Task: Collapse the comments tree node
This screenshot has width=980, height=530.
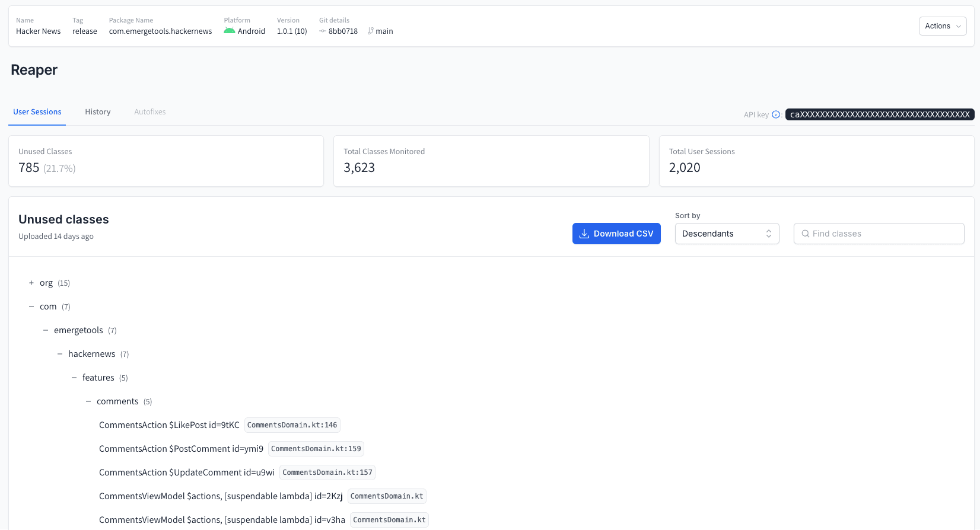Action: tap(88, 401)
